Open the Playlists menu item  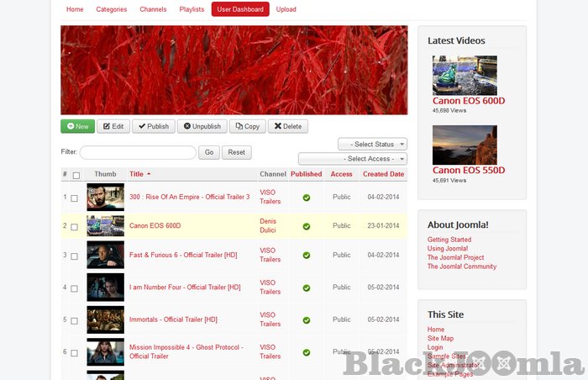[x=192, y=9]
